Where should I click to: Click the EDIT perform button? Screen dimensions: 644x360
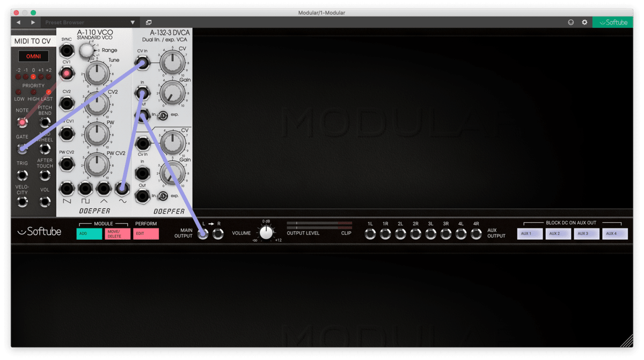(146, 234)
